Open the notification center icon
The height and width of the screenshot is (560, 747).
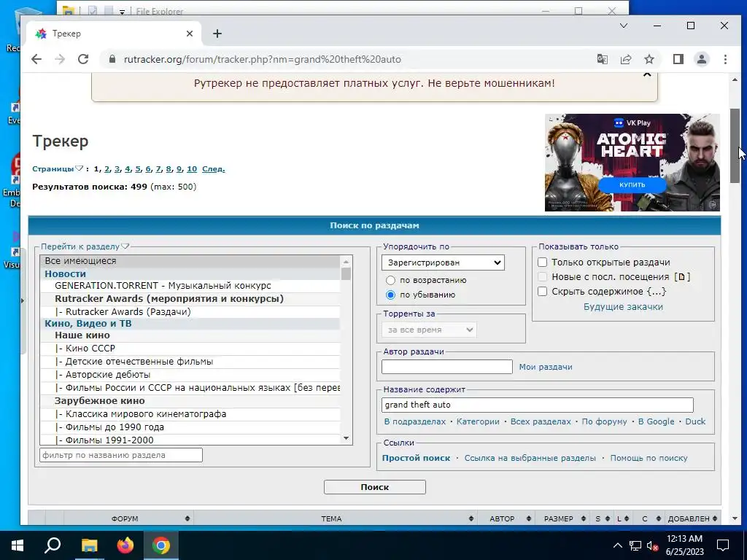pos(723,545)
